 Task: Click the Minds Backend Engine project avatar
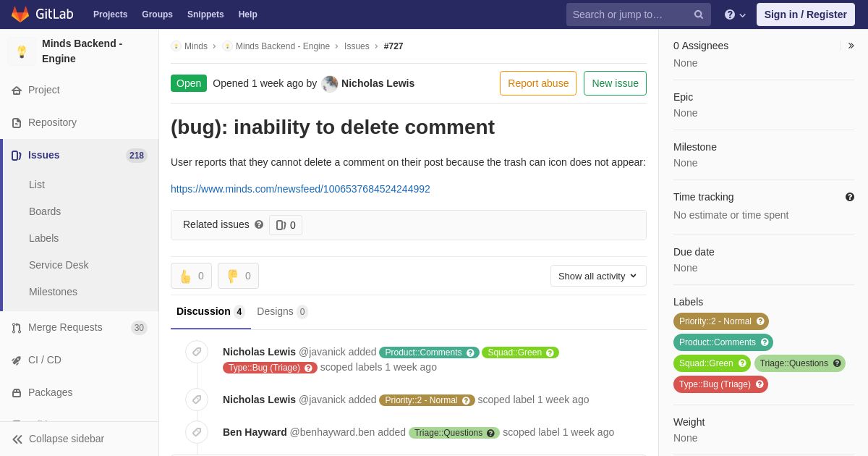pos(22,51)
